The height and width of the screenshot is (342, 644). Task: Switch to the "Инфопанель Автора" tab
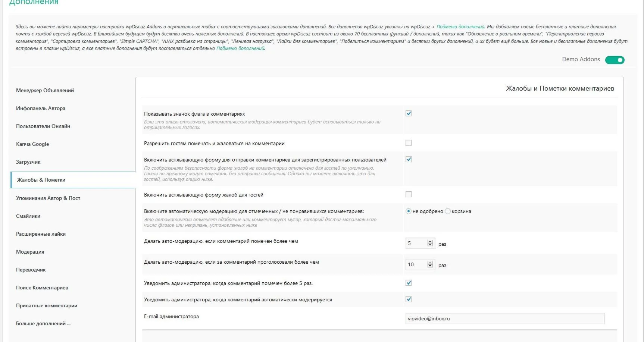point(41,108)
